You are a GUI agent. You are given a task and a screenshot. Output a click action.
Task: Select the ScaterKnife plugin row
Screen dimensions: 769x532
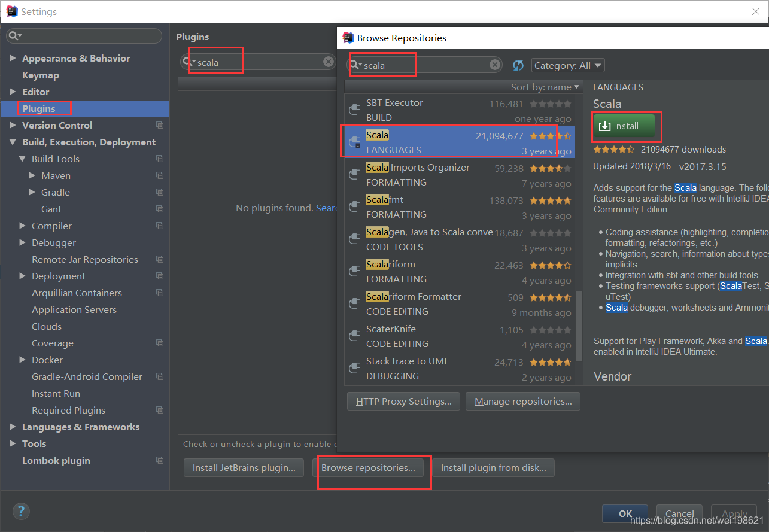click(460, 336)
